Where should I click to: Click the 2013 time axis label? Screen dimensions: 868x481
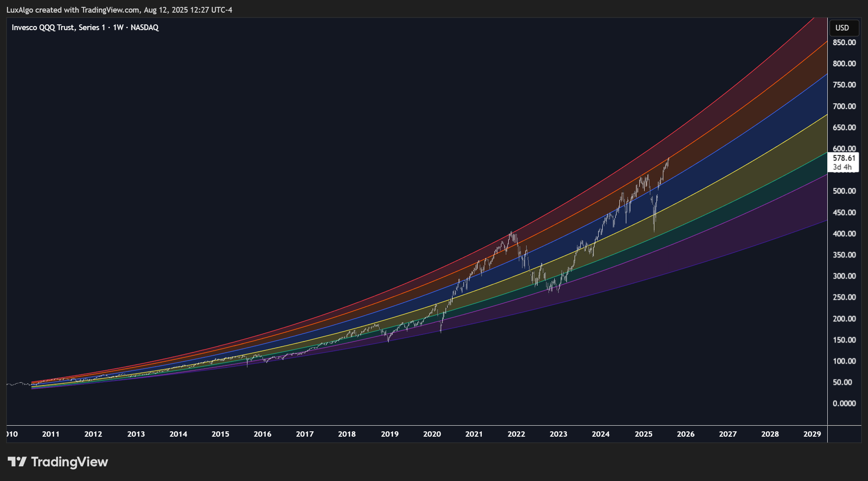point(136,434)
